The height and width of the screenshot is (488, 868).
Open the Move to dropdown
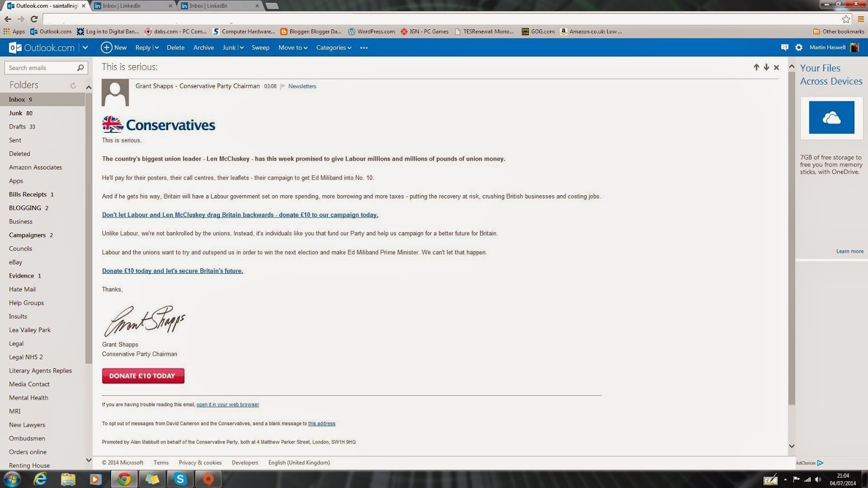click(x=293, y=48)
